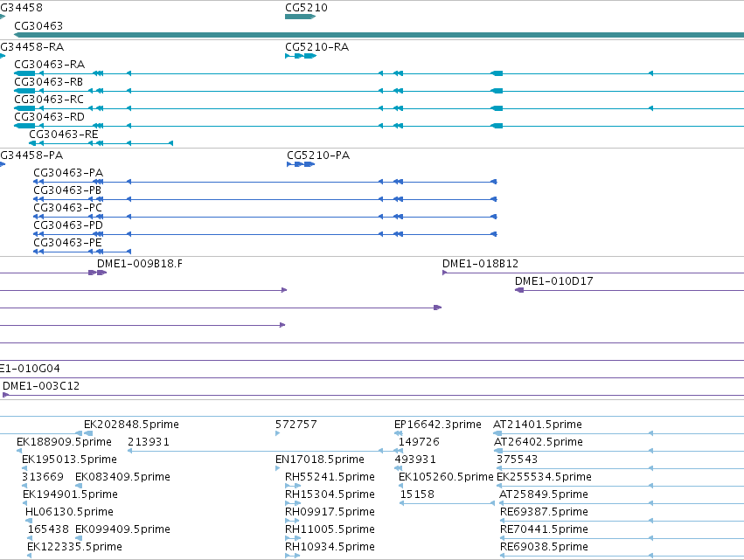744x560 pixels.
Task: Select EST EK202848.5prime
Action: [x=131, y=425]
